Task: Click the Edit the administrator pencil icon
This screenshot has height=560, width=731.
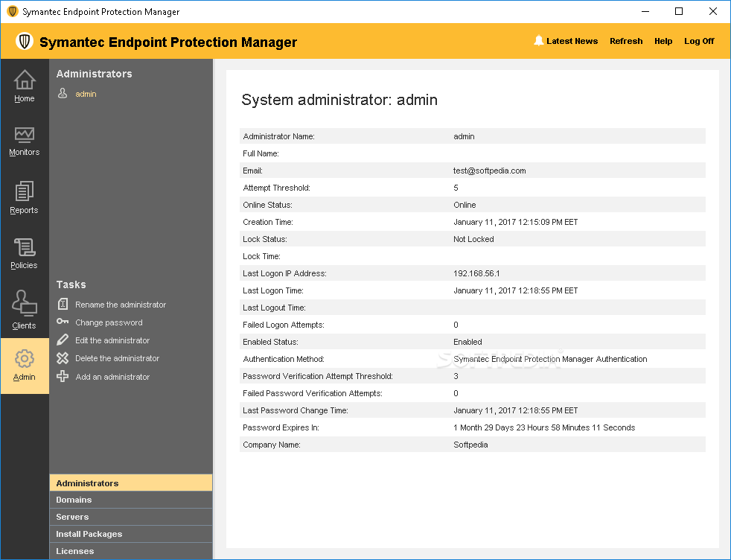Action: [63, 340]
